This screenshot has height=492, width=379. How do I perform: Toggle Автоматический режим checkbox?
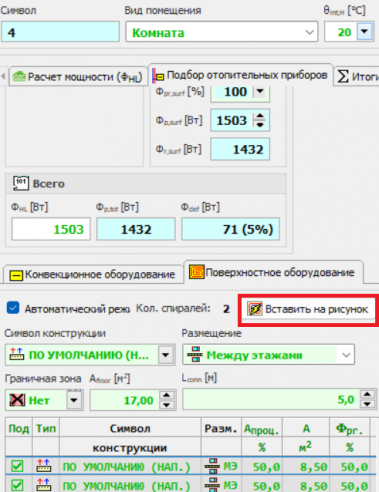tap(13, 308)
